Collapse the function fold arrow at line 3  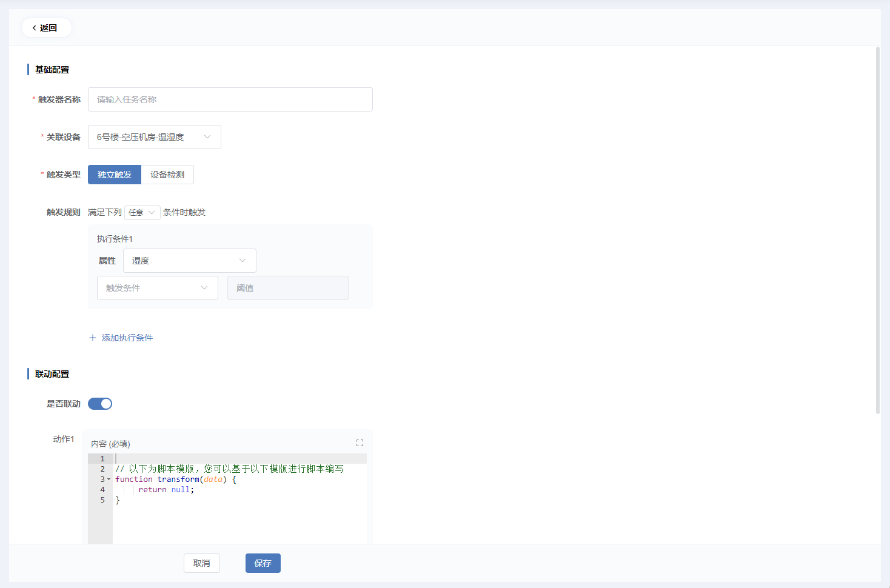click(109, 479)
